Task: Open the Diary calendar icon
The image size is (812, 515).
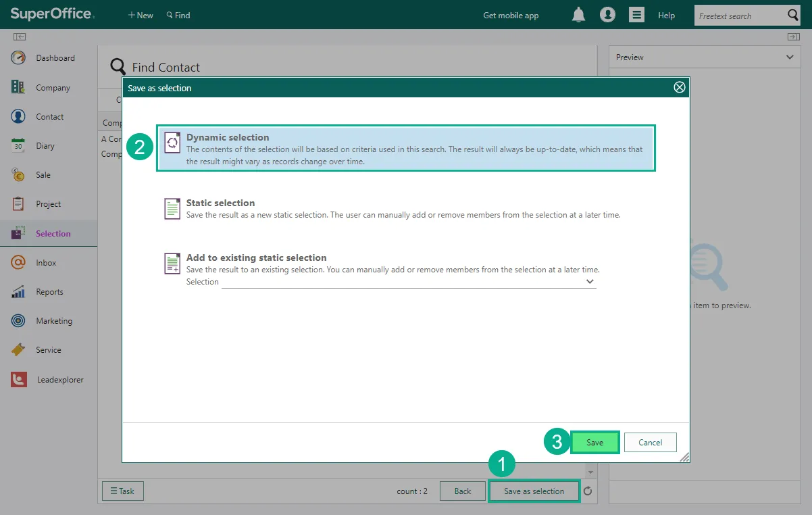Action: coord(18,145)
